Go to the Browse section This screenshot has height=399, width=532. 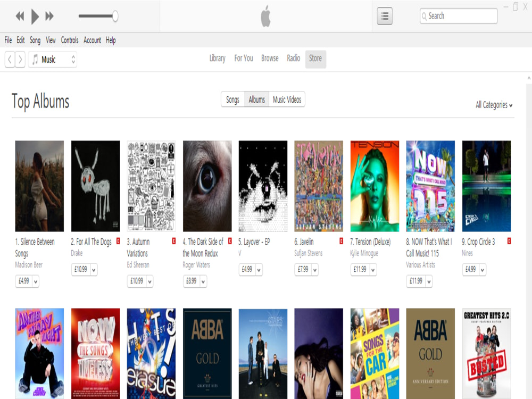(x=270, y=59)
